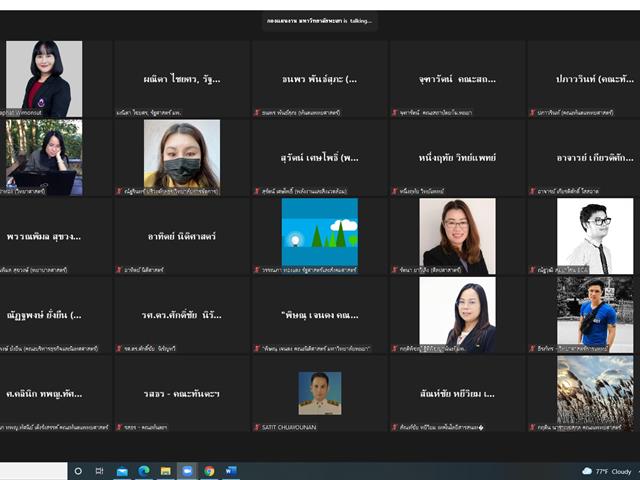The width and height of the screenshot is (640, 480).
Task: Open the 77°F Cloudy weather widget
Action: coord(607,471)
